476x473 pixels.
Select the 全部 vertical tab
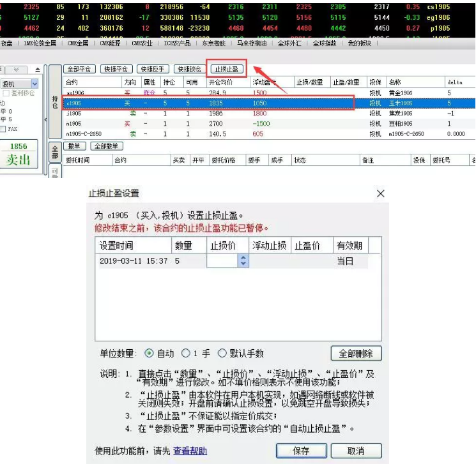pyautogui.click(x=55, y=152)
